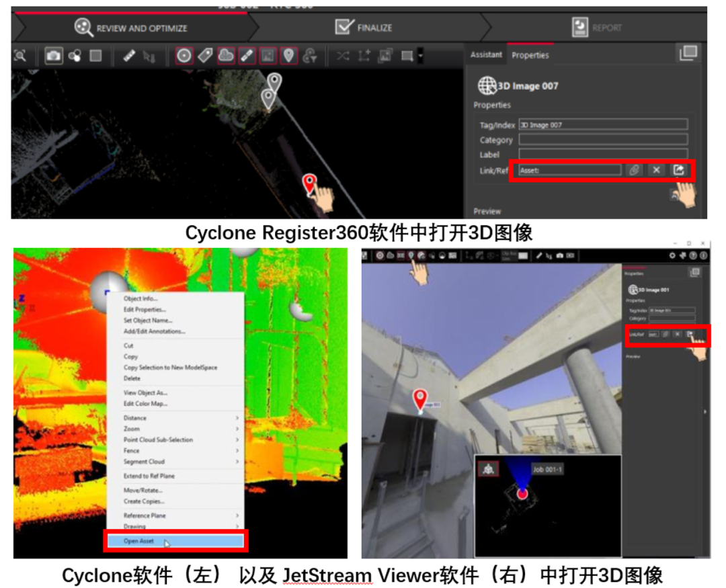Pop out the Register360 properties panel
This screenshot has height=588, width=726.
[x=688, y=53]
